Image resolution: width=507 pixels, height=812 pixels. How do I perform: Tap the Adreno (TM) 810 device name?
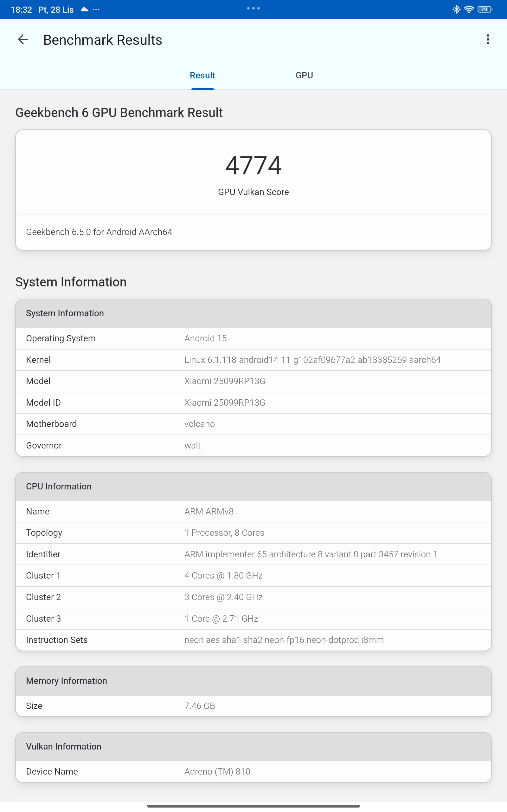pyautogui.click(x=217, y=771)
